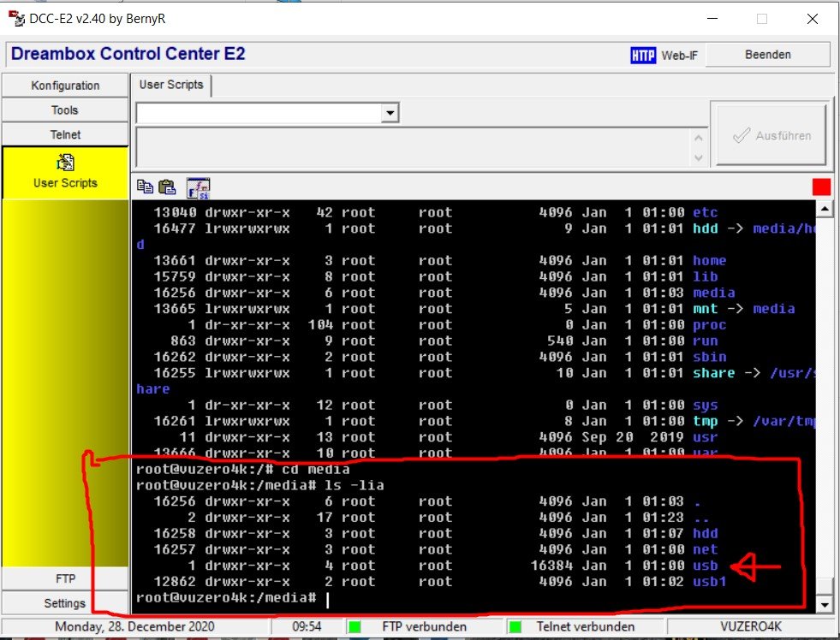Select the User Scripts tab

pos(171,85)
